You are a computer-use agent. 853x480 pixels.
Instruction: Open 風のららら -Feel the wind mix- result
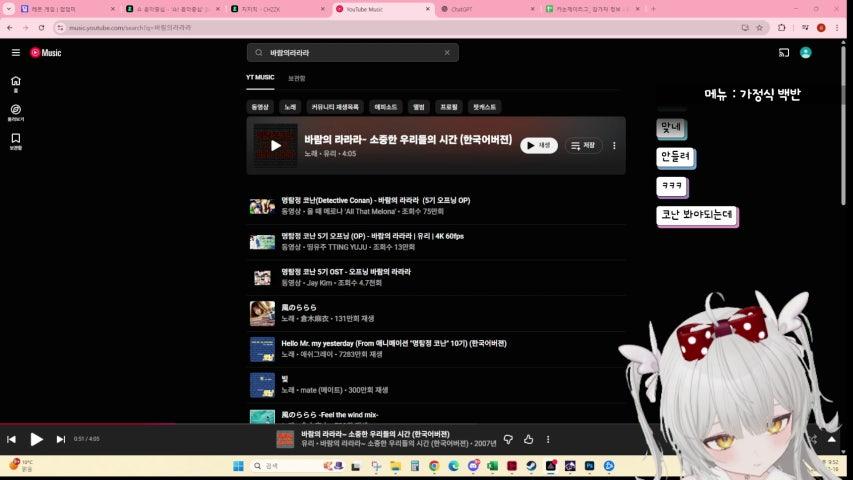pyautogui.click(x=436, y=416)
